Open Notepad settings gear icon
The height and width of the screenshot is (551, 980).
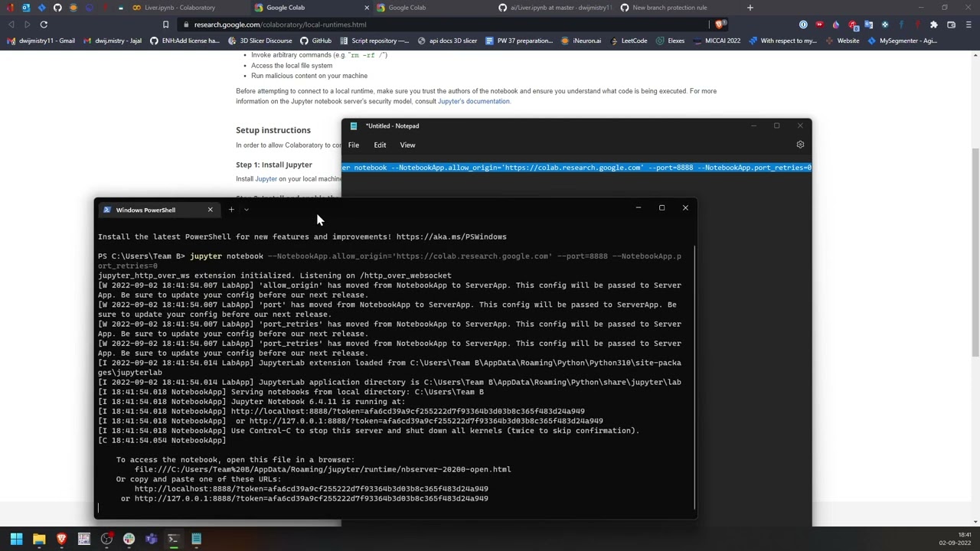pos(800,145)
